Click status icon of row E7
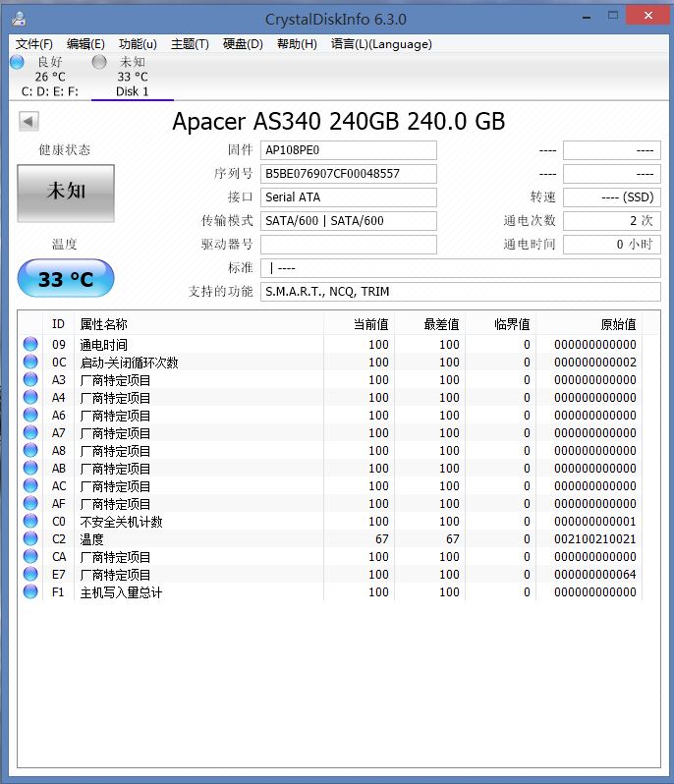 click(x=30, y=574)
